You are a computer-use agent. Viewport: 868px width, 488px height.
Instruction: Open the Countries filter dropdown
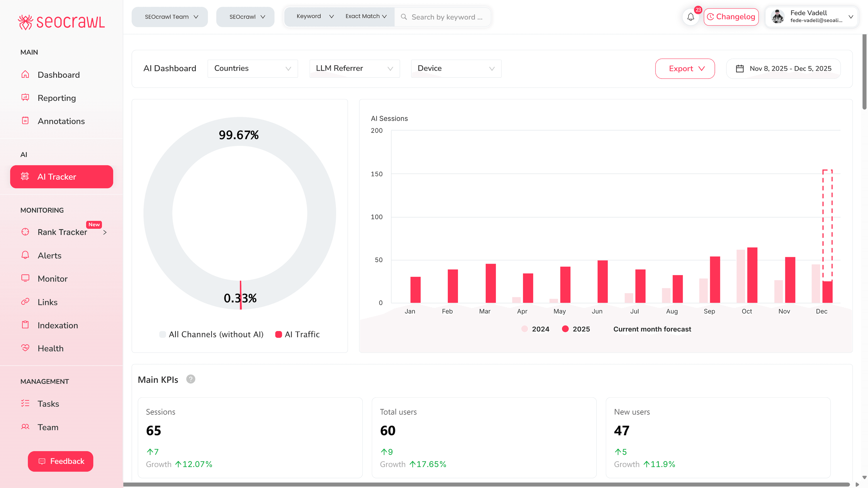(252, 68)
